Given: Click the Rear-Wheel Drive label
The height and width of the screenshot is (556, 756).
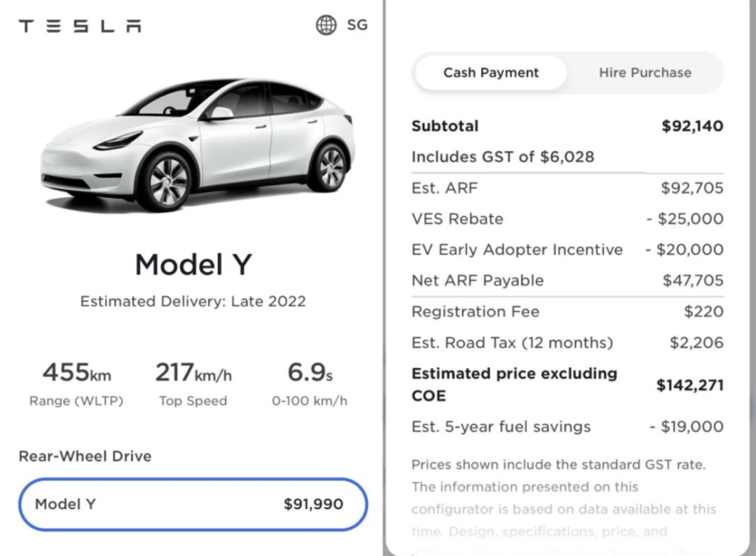Looking at the screenshot, I should pos(85,456).
